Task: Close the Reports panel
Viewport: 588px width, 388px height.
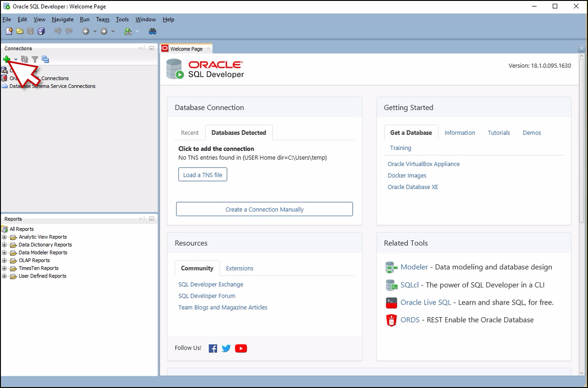Action: 141,219
